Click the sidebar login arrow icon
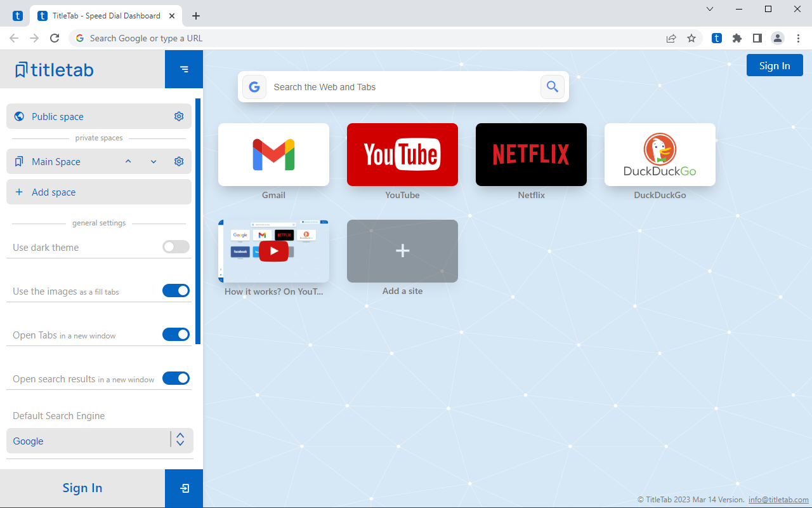 [184, 488]
